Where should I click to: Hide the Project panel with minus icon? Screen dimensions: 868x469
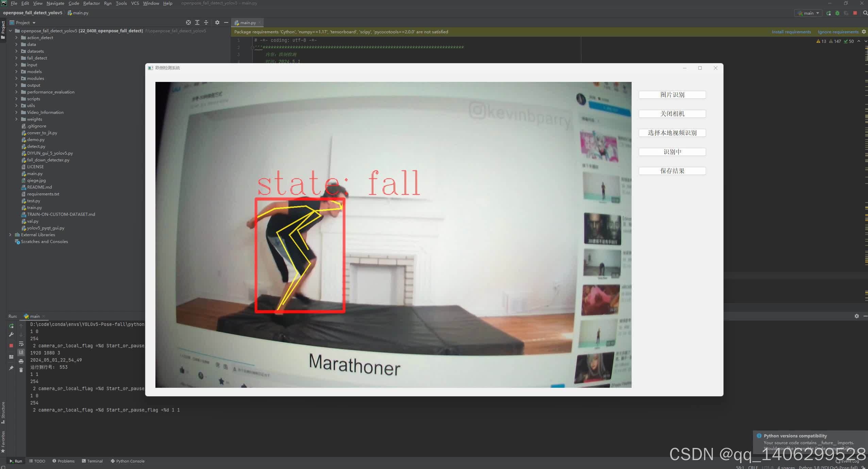pos(226,22)
